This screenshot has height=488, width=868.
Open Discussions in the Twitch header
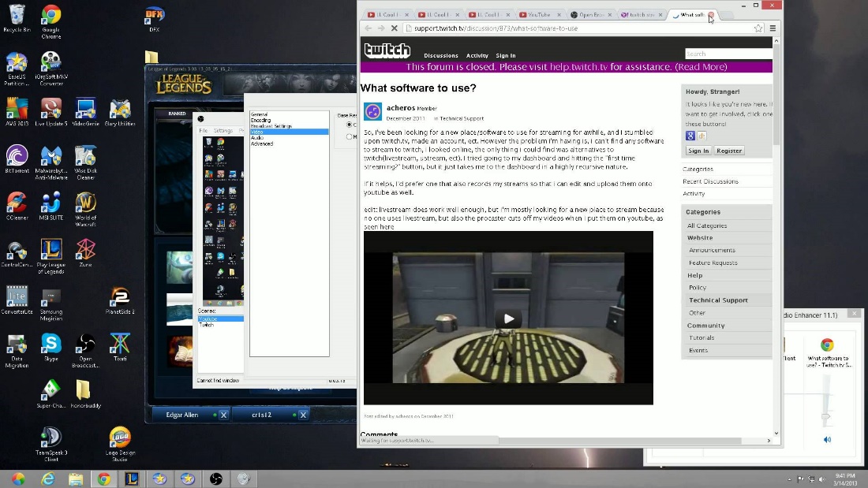(440, 55)
